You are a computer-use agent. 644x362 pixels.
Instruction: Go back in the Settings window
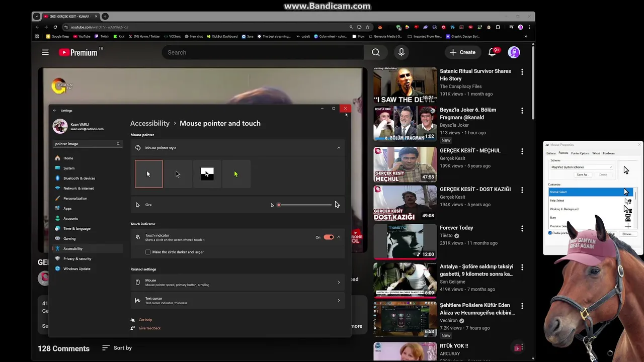[x=55, y=111]
